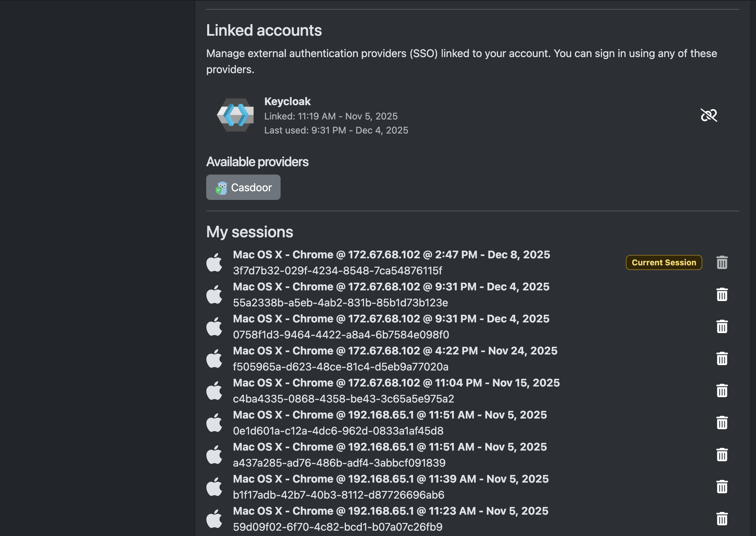This screenshot has height=536, width=756.
Task: Click the Apple icon on the current session row
Action: [x=215, y=262]
